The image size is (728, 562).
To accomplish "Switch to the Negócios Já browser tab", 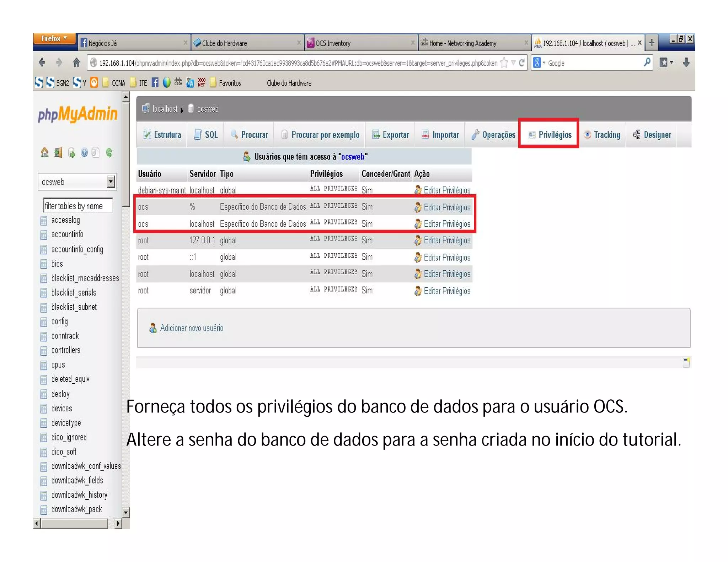I will click(x=133, y=43).
